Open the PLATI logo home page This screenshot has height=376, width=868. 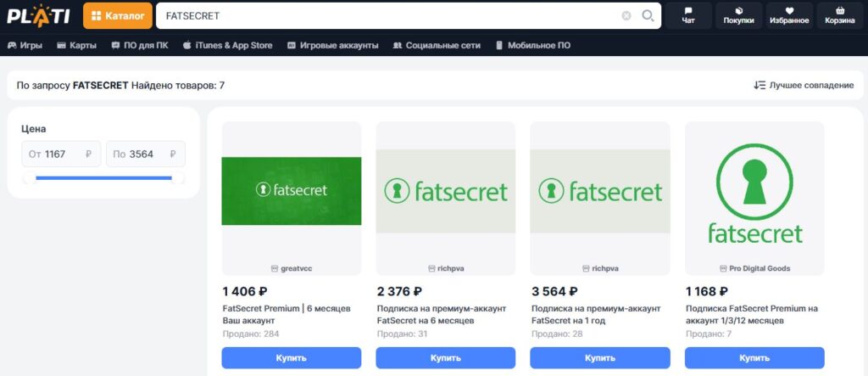click(38, 15)
